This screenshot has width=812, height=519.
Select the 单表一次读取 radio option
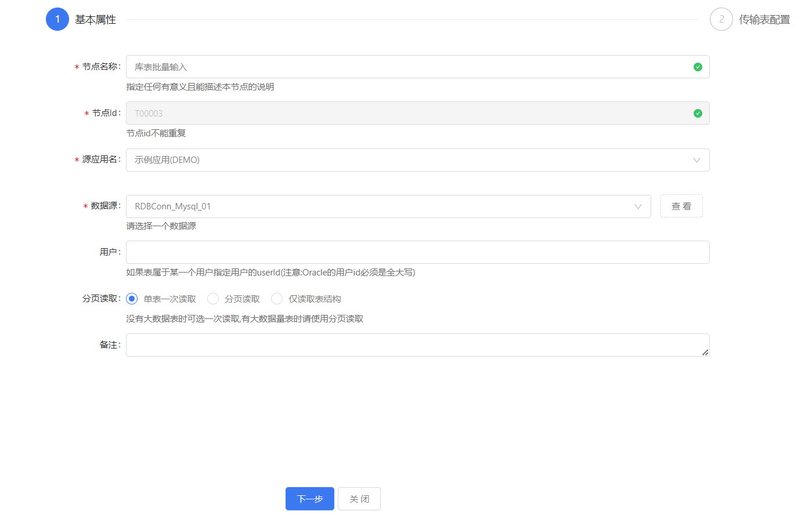132,299
